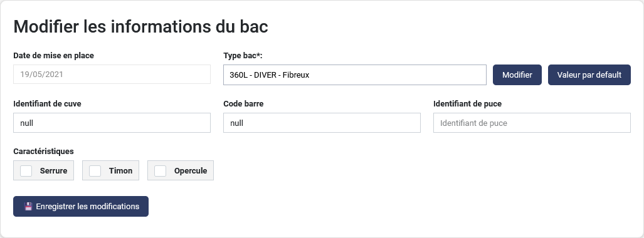Click the Code barre field label
This screenshot has height=238, width=644.
click(243, 104)
